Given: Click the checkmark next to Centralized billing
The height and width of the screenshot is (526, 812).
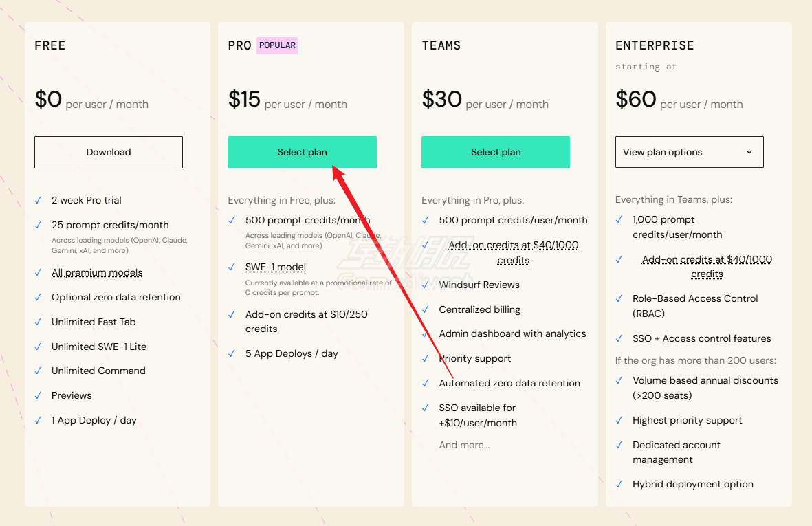Looking at the screenshot, I should [425, 309].
